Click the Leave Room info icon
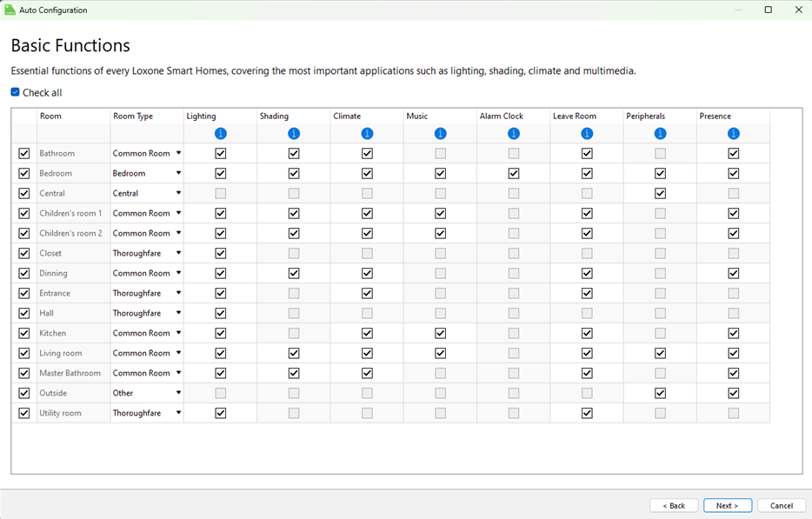812x519 pixels. pos(587,134)
